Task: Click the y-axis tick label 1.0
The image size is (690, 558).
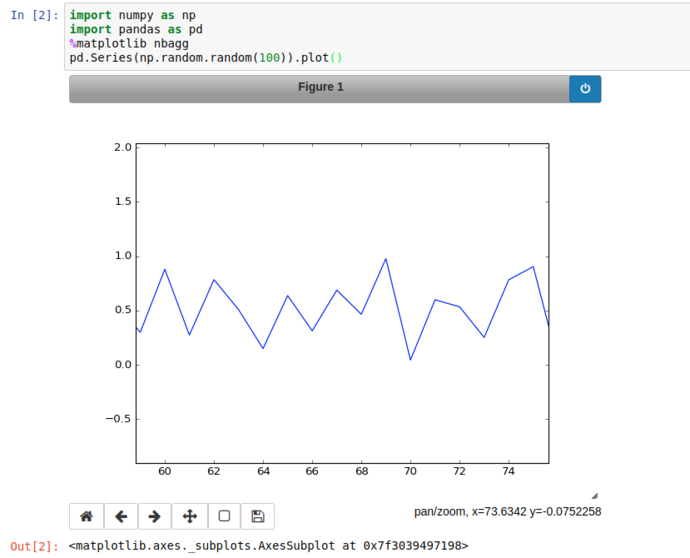Action: [x=123, y=256]
